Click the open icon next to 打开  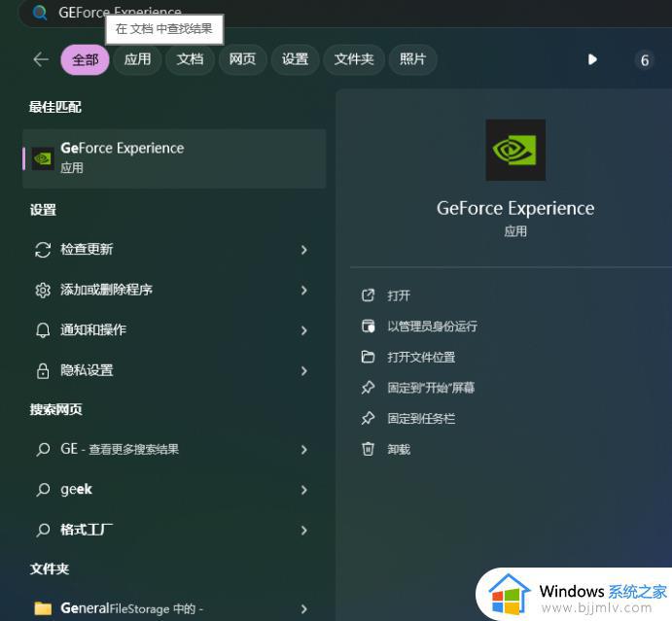click(x=369, y=295)
